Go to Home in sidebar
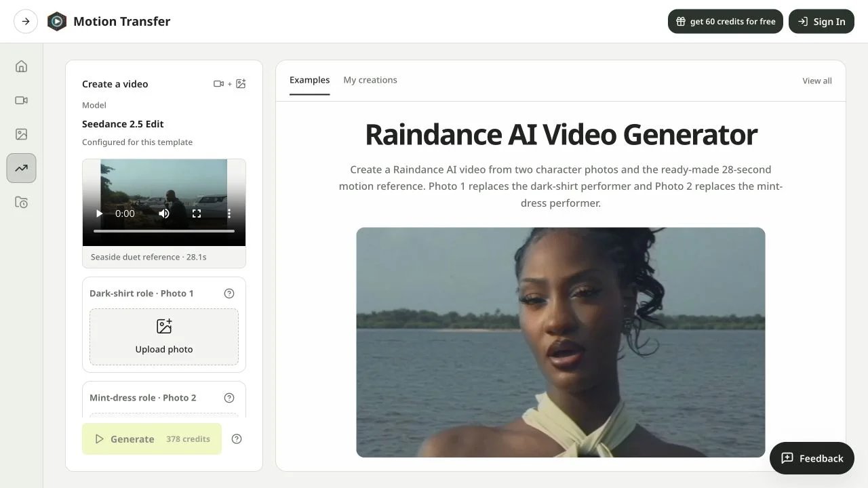The width and height of the screenshot is (868, 488). click(x=22, y=66)
